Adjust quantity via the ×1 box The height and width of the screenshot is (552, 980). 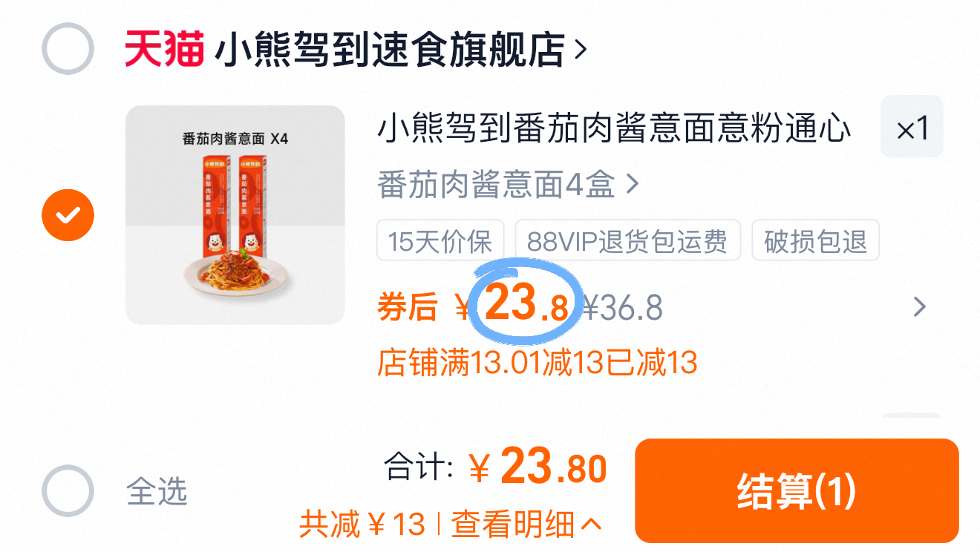tap(912, 127)
